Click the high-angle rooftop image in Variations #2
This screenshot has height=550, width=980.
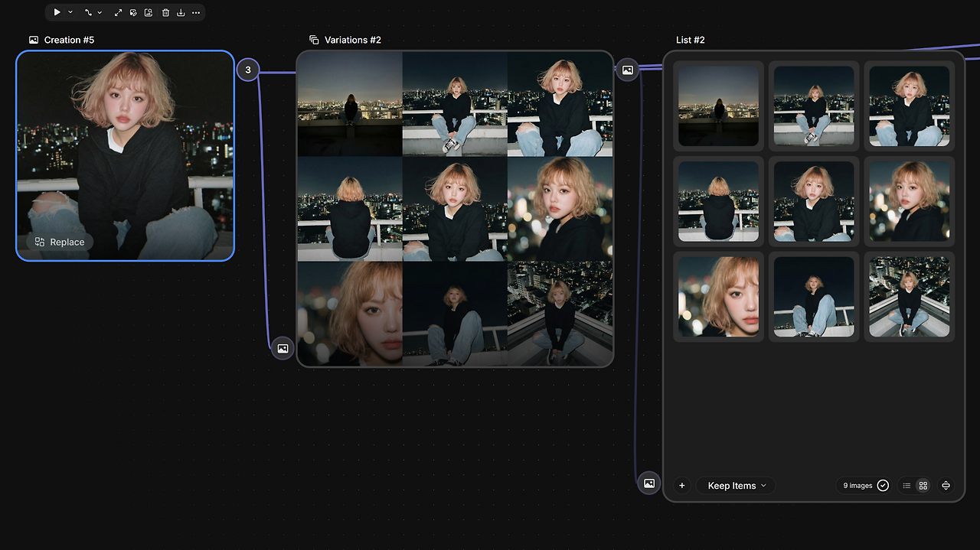tap(560, 314)
